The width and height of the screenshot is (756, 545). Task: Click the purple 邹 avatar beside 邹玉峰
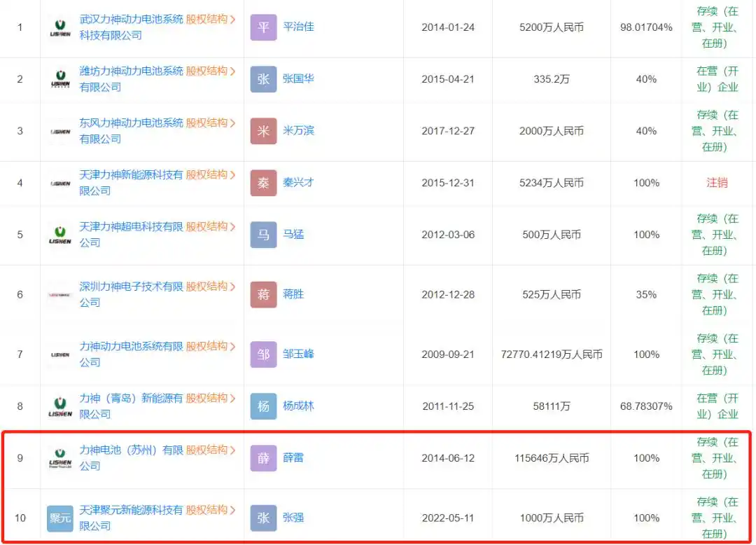tap(262, 354)
